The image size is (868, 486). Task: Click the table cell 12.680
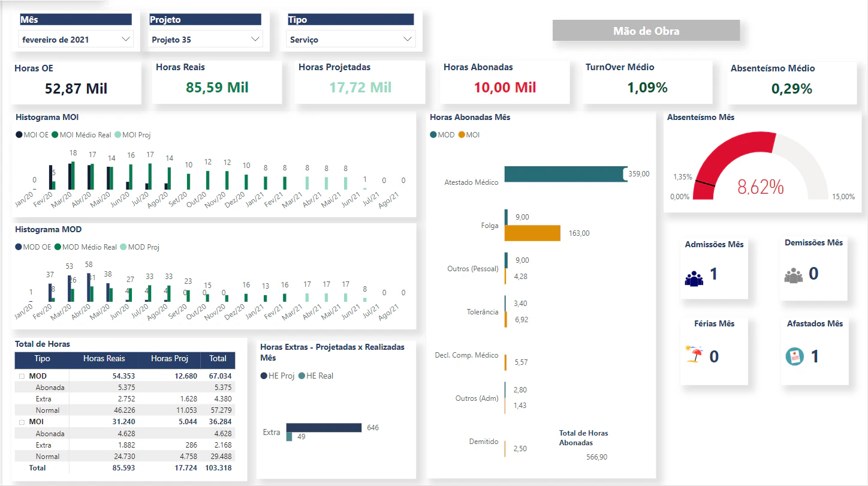click(185, 376)
